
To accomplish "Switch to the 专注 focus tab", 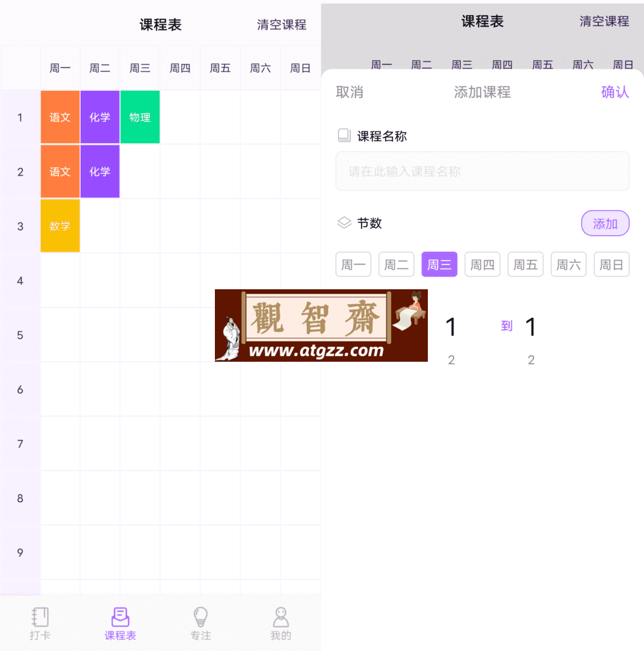I will 200,624.
